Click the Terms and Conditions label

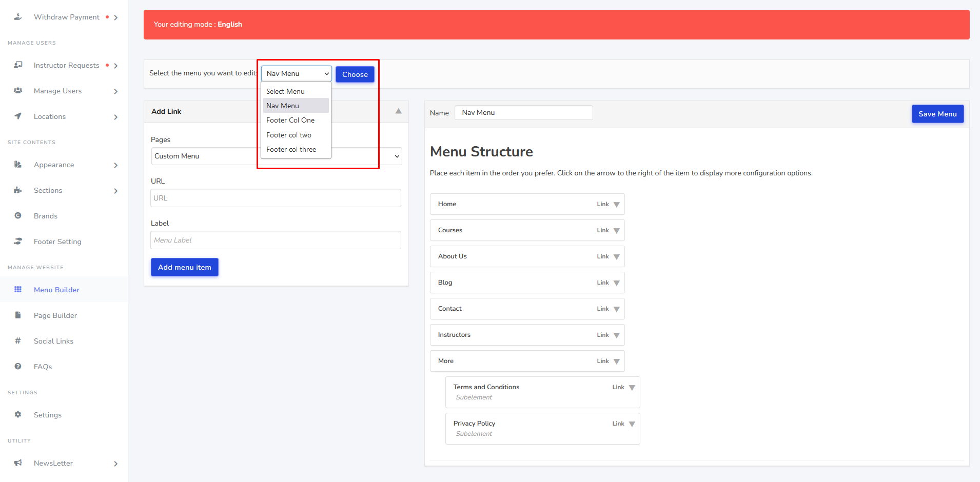tap(486, 387)
